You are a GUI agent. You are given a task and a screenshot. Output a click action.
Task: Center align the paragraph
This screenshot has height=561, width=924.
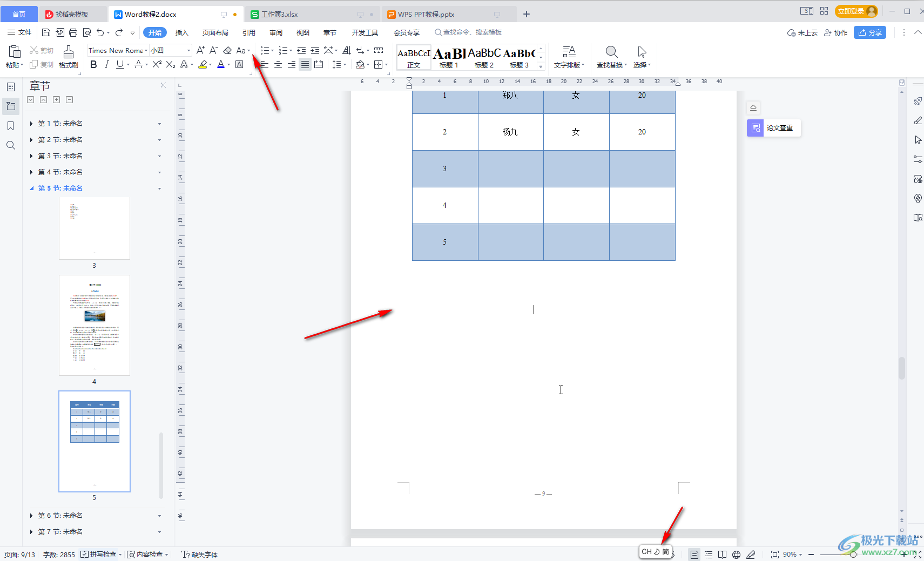pos(278,64)
